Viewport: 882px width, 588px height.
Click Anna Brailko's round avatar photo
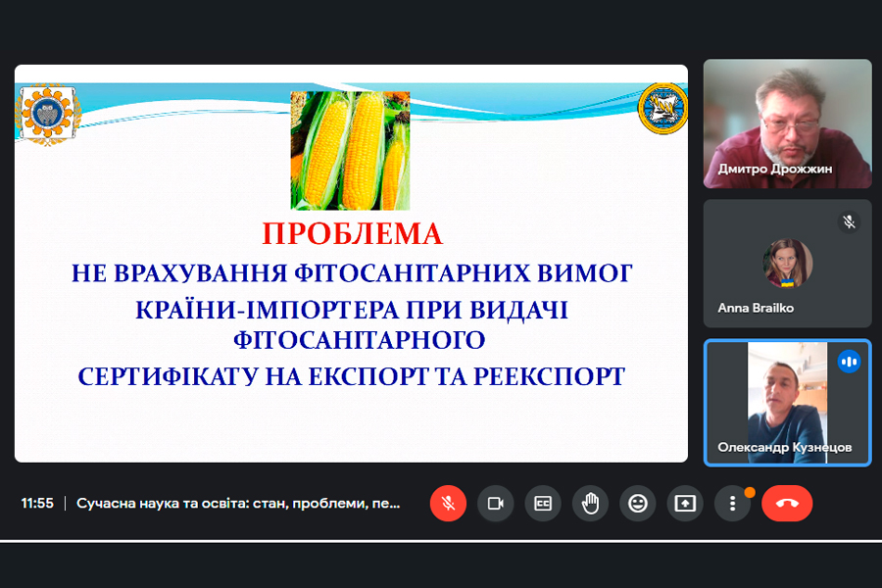(788, 264)
